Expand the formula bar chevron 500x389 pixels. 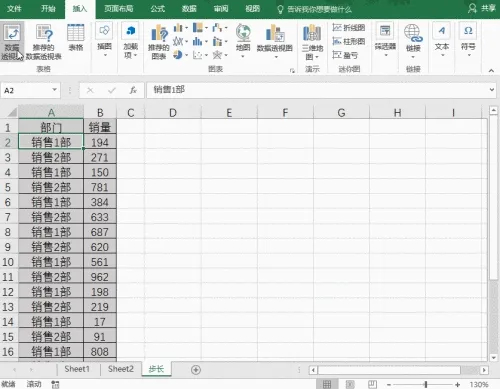[x=492, y=90]
